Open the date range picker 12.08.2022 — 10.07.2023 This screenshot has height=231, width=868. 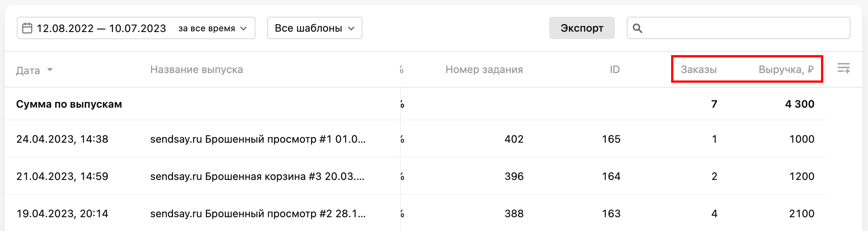[x=101, y=28]
